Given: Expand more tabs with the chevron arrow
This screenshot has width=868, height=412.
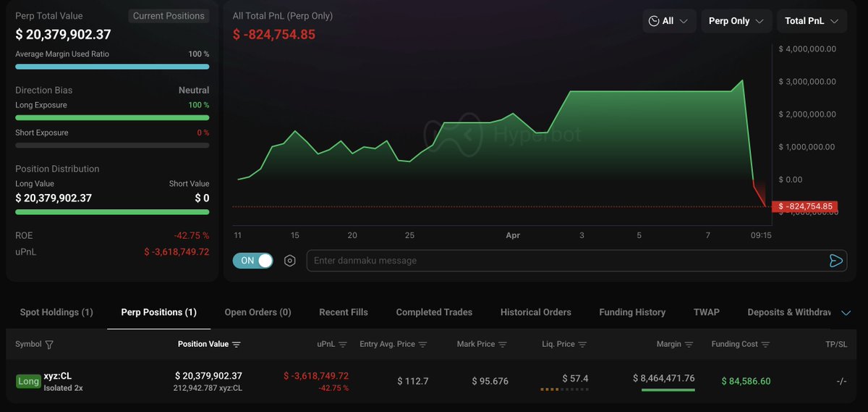Looking at the screenshot, I should (846, 313).
